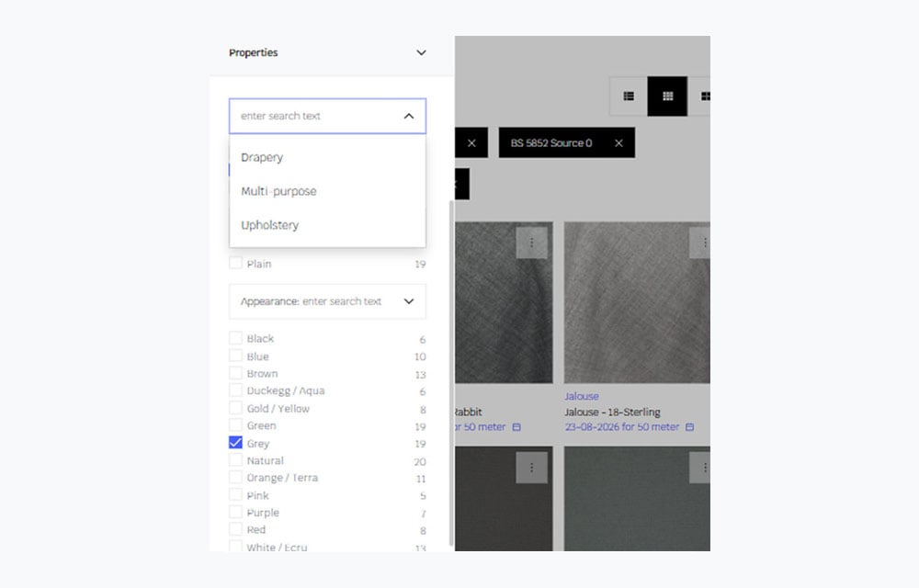This screenshot has width=919, height=588.
Task: Click the filter panel vertical scrollbar
Action: (450, 373)
